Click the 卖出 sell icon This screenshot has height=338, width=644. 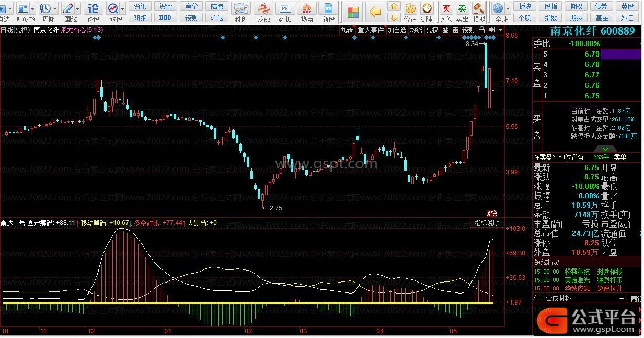point(462,8)
